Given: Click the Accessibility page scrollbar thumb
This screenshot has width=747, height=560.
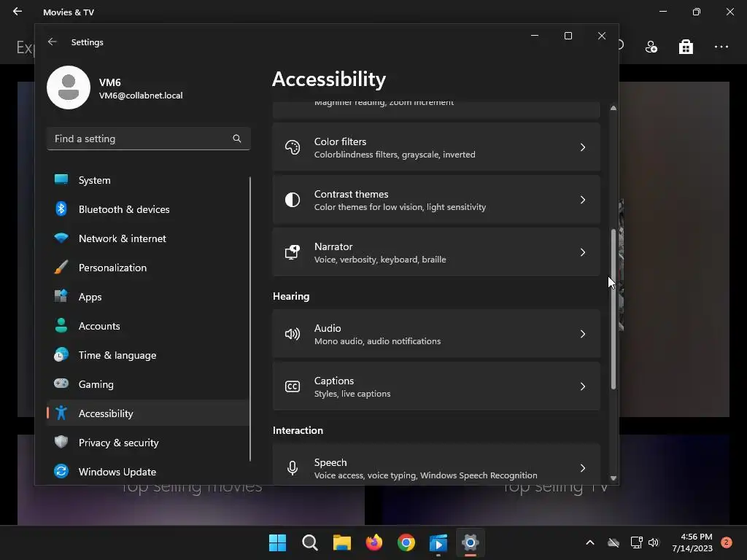Looking at the screenshot, I should [x=613, y=309].
